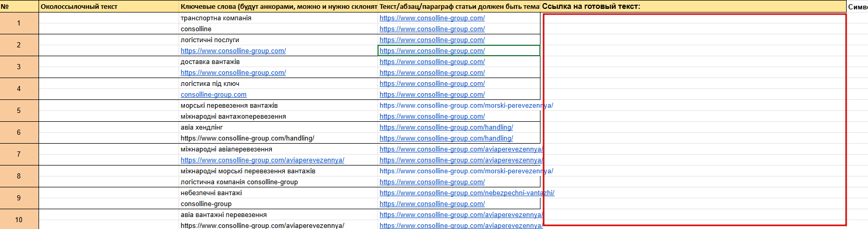Select the 'логістика під ключ' cell
868x229 pixels.
pyautogui.click(x=279, y=84)
